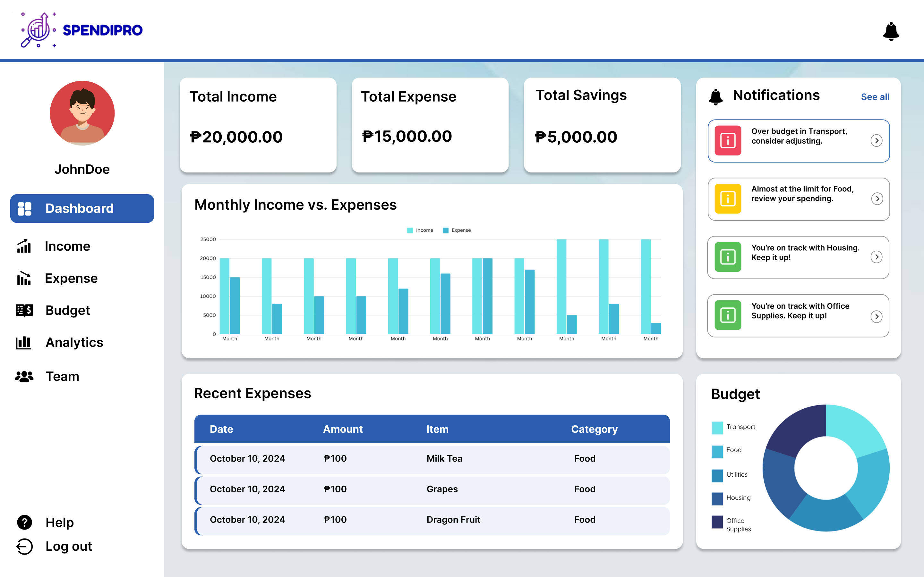
Task: Toggle Income series in chart legend
Action: click(420, 230)
